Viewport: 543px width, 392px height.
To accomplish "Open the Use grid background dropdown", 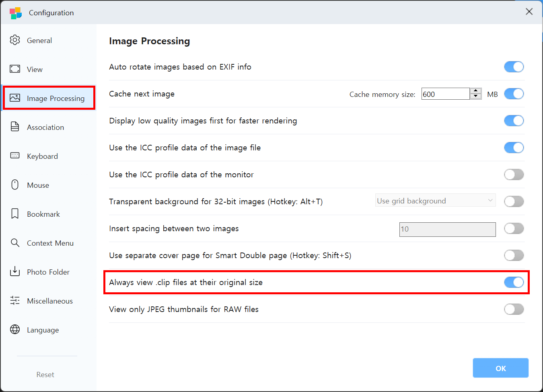I will pos(435,201).
